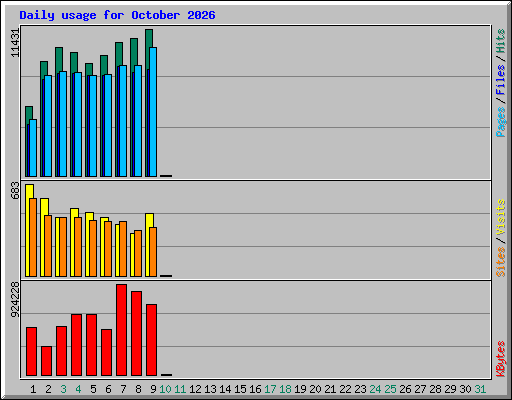Click day 12 on the date axis

[195, 389]
